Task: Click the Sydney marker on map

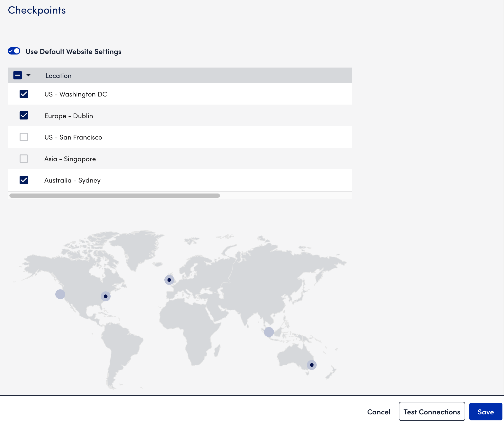Action: pos(312,365)
